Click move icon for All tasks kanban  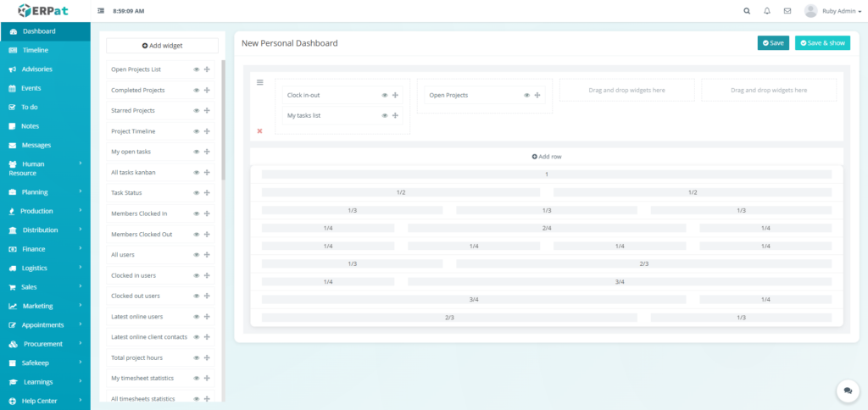tap(207, 173)
